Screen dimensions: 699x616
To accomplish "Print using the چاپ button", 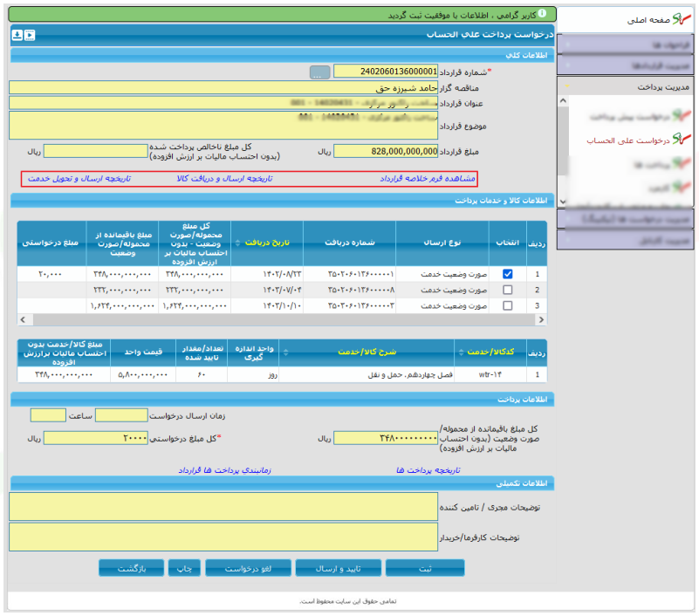I will [x=184, y=568].
